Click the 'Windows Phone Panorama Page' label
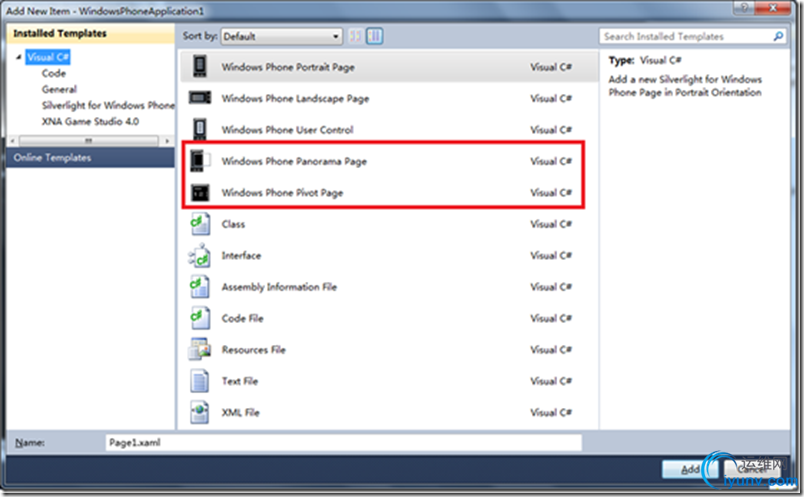804x497 pixels. coord(294,161)
